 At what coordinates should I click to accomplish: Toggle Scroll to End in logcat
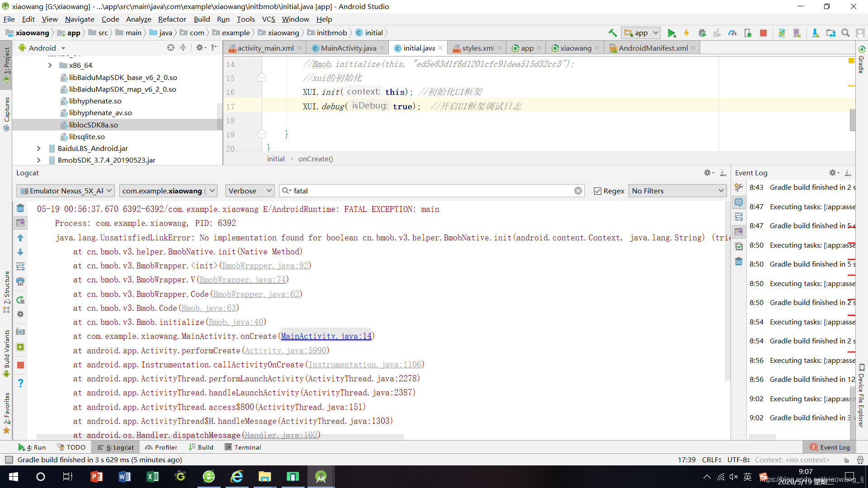coord(20,222)
